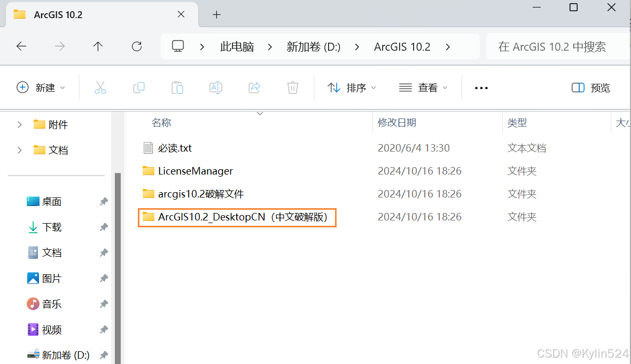Click date 2020/6/4 13:30 of 必读.txt
Image resolution: width=631 pixels, height=364 pixels.
point(414,148)
